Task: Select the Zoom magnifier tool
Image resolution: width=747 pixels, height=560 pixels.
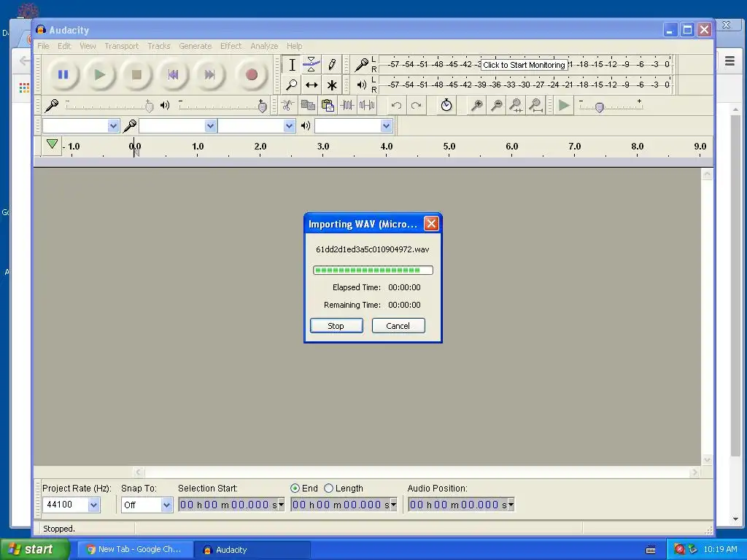Action: 292,85
